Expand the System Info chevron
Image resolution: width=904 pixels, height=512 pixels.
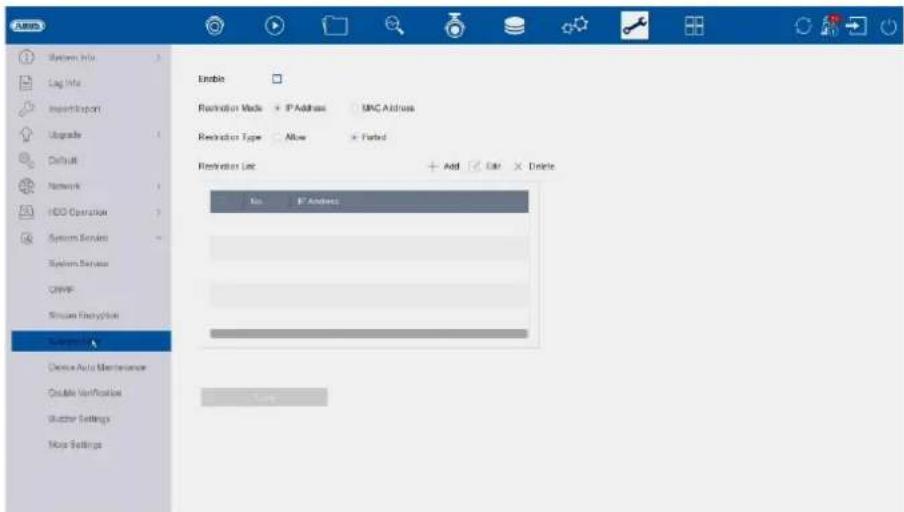click(158, 58)
